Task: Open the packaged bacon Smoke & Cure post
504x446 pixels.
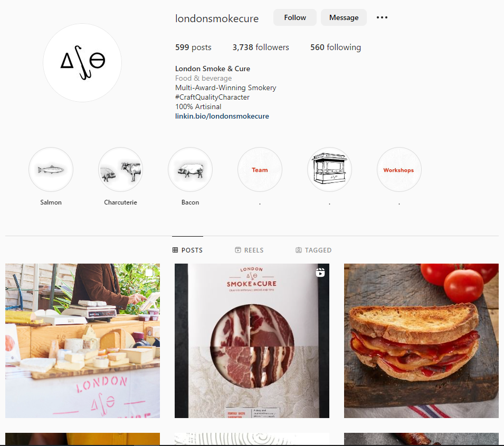Action: pos(252,341)
